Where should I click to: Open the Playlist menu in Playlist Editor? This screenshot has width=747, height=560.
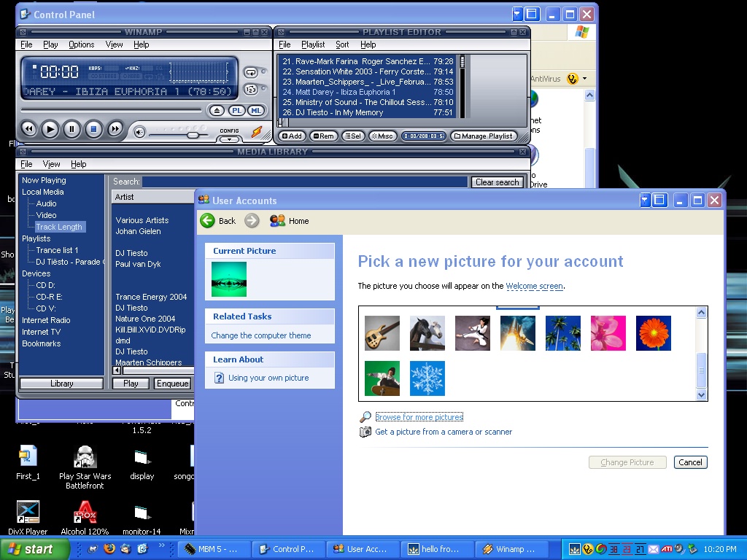pos(313,44)
